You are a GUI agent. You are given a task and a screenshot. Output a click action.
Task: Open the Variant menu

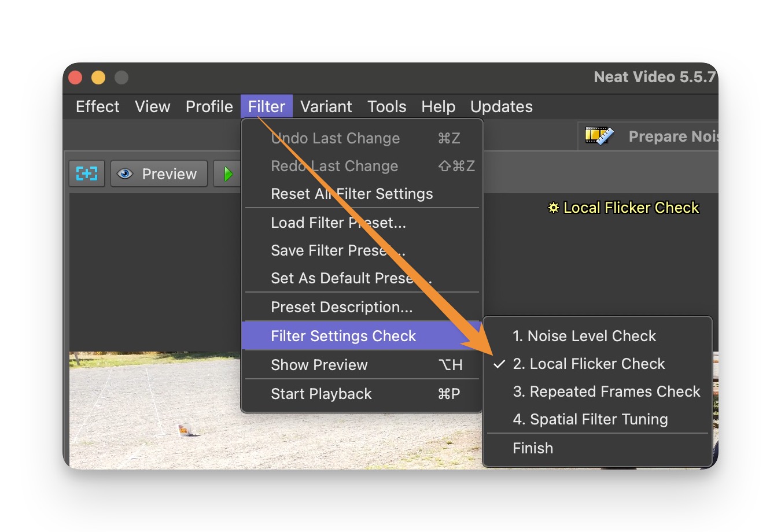326,106
